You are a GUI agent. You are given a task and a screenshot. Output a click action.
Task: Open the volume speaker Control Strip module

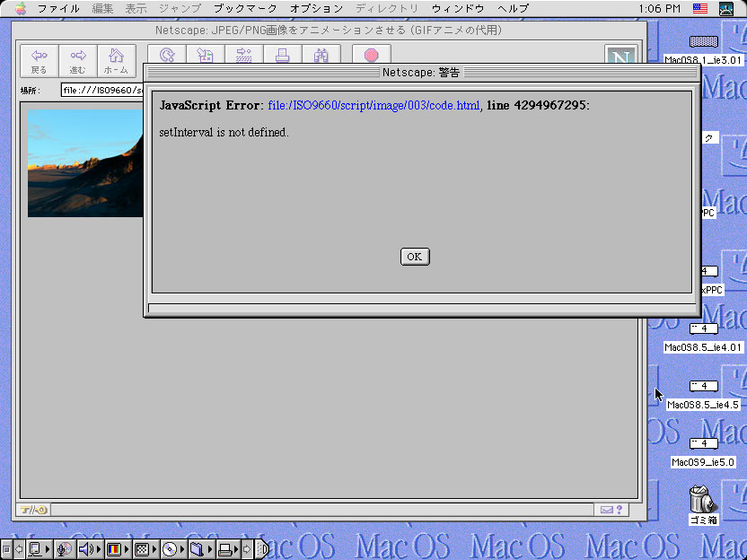pyautogui.click(x=90, y=549)
